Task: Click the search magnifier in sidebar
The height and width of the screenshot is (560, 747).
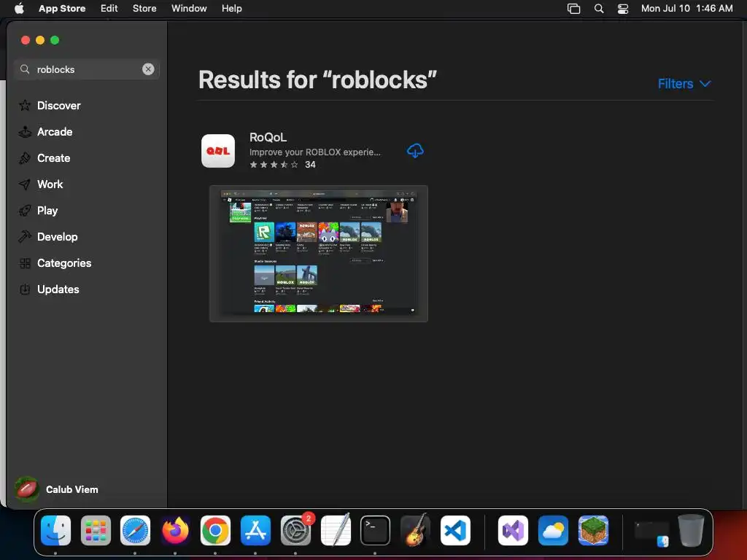Action: pyautogui.click(x=25, y=69)
